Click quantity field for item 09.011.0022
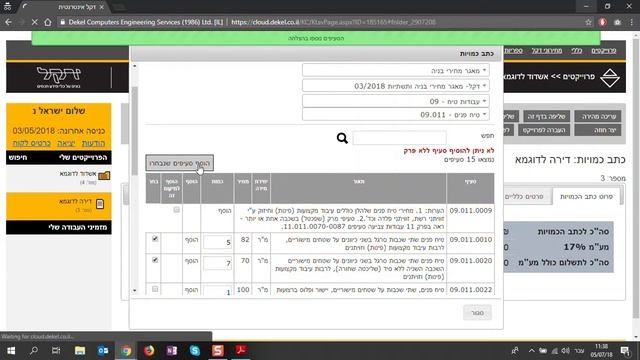 pyautogui.click(x=218, y=291)
